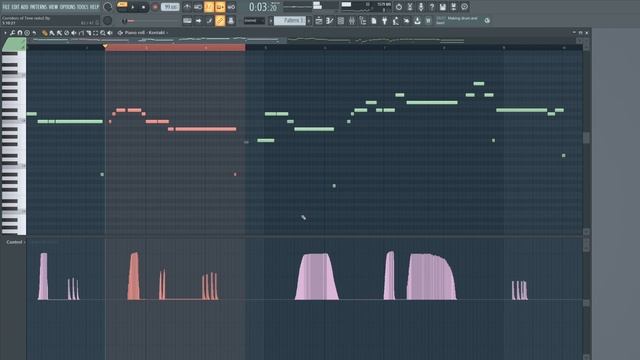Toggle piano roll snap magnet
640x360 pixels.
[x=20, y=33]
